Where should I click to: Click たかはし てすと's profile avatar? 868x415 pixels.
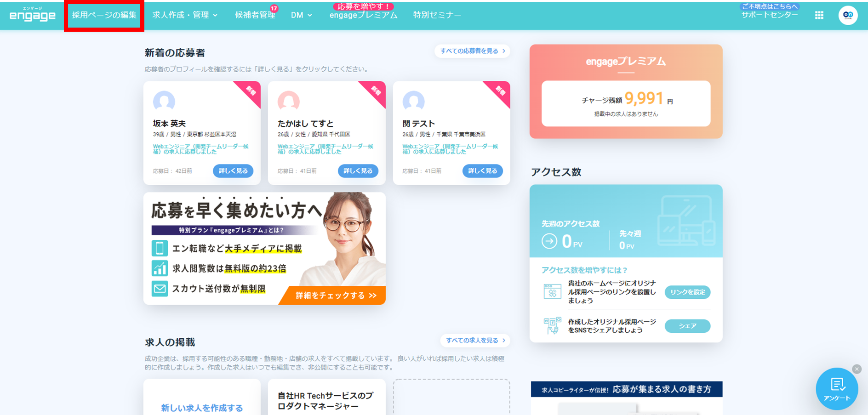tap(289, 102)
